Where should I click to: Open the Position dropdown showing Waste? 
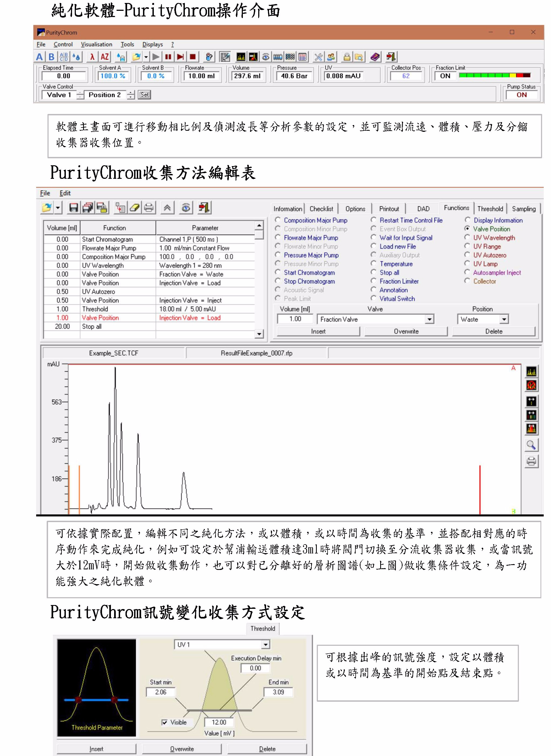[x=504, y=319]
